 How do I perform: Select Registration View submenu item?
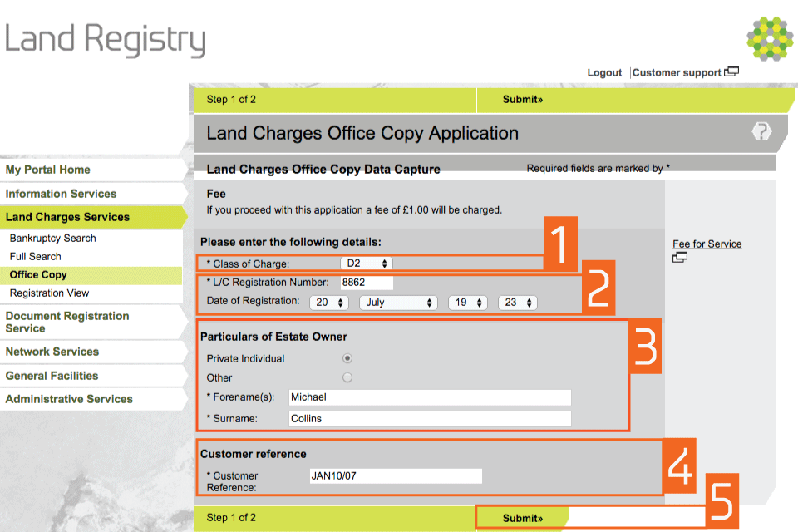point(49,293)
